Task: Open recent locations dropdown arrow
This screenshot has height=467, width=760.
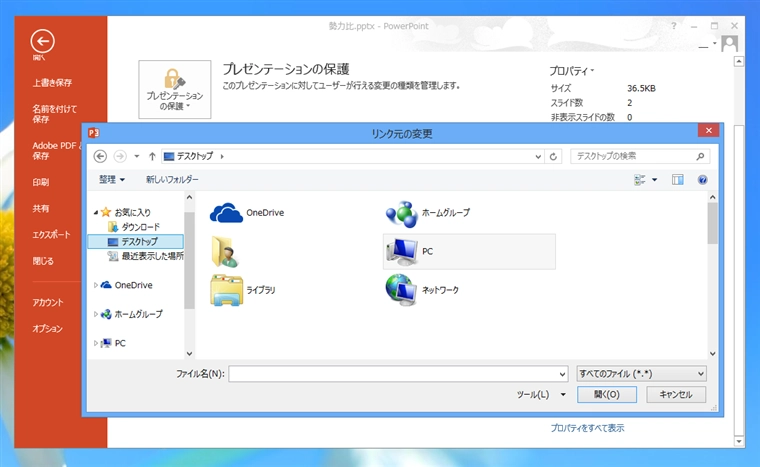Action: point(137,156)
